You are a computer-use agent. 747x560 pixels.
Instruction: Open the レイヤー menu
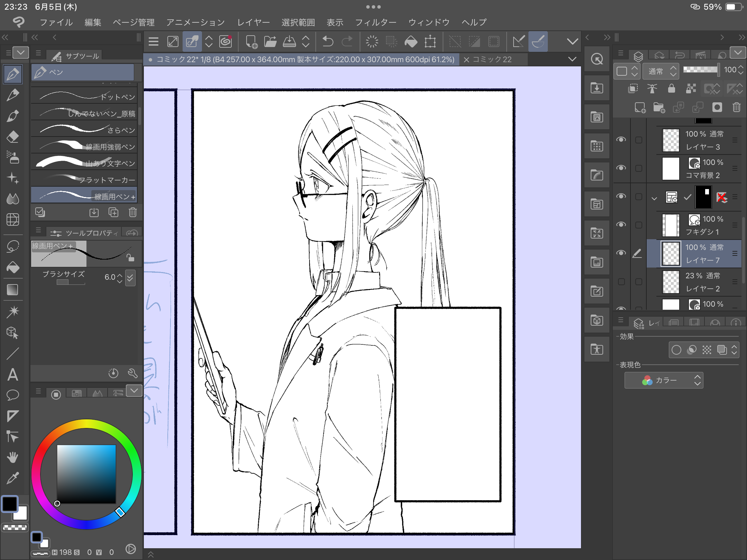pyautogui.click(x=253, y=22)
